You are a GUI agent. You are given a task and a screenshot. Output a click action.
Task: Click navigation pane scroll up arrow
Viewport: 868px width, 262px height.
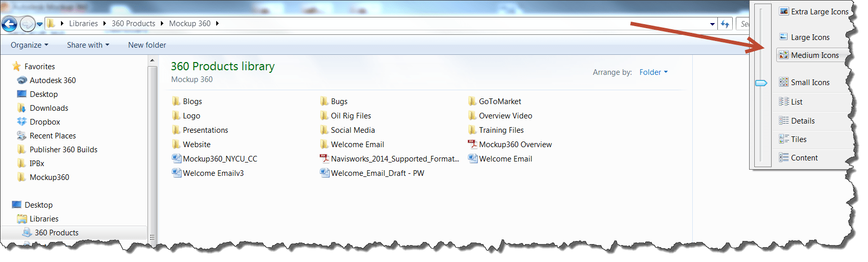pos(152,61)
